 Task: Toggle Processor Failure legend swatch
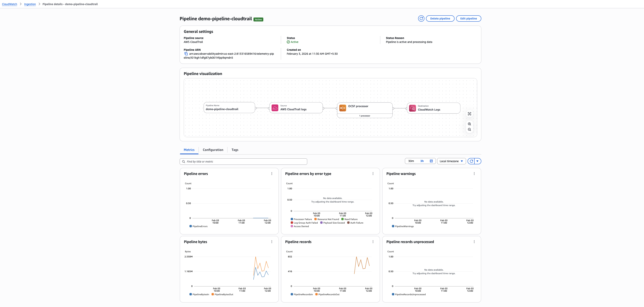(292, 219)
